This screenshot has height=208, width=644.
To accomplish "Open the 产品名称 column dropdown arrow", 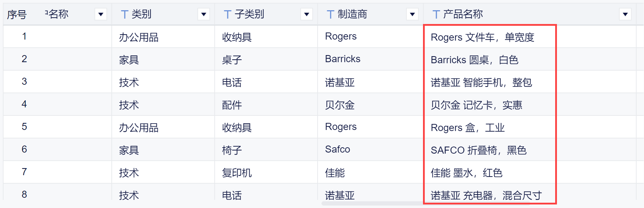I will (x=625, y=14).
